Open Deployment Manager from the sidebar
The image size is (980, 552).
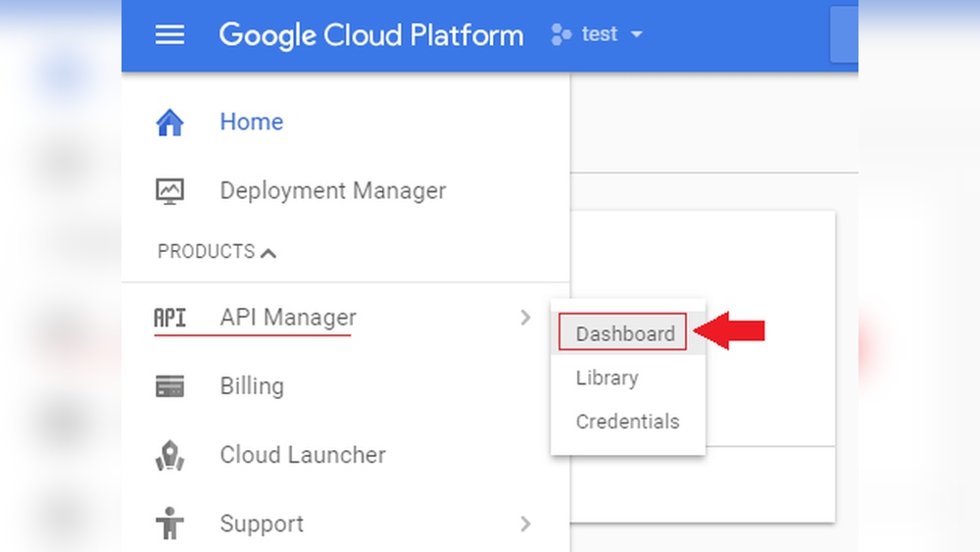coord(333,190)
